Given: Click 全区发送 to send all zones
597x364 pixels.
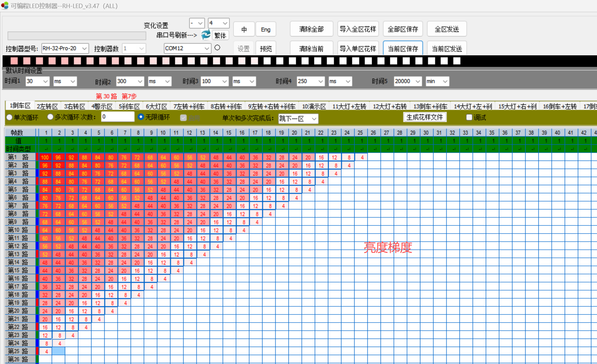Looking at the screenshot, I should point(447,29).
